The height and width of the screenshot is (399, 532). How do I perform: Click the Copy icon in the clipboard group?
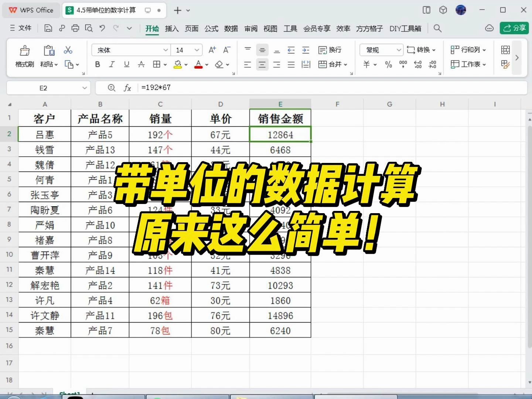(x=69, y=64)
